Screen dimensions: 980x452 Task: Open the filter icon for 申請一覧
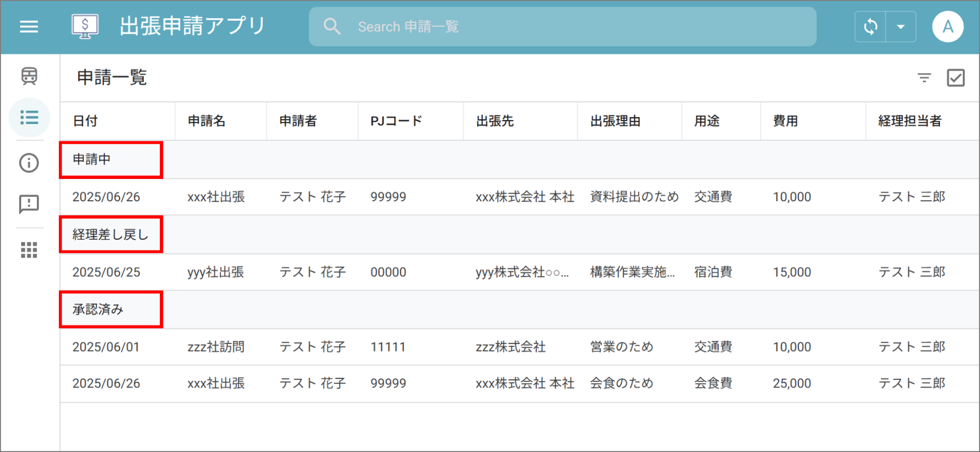924,77
